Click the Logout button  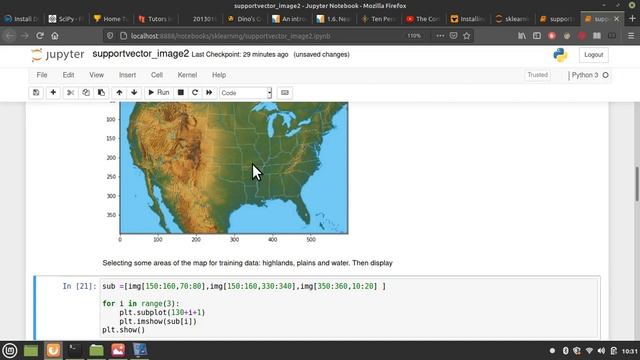pos(593,55)
